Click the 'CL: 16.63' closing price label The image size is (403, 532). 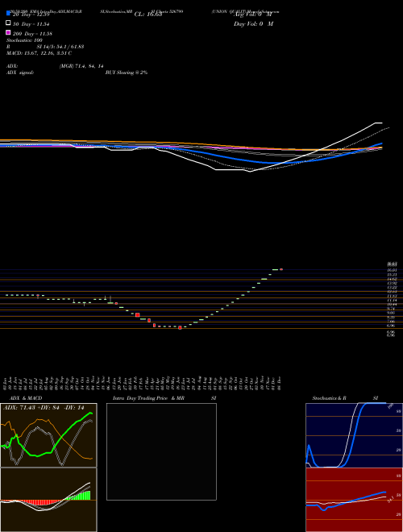pos(148,15)
